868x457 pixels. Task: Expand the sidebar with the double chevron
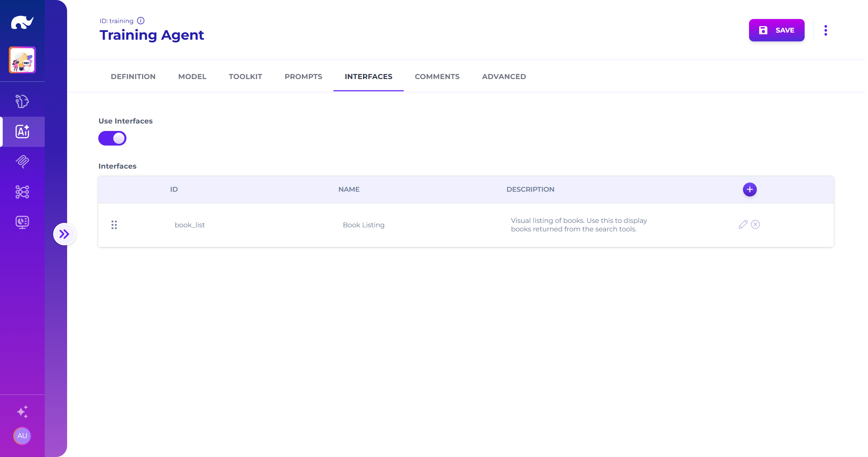pyautogui.click(x=64, y=234)
